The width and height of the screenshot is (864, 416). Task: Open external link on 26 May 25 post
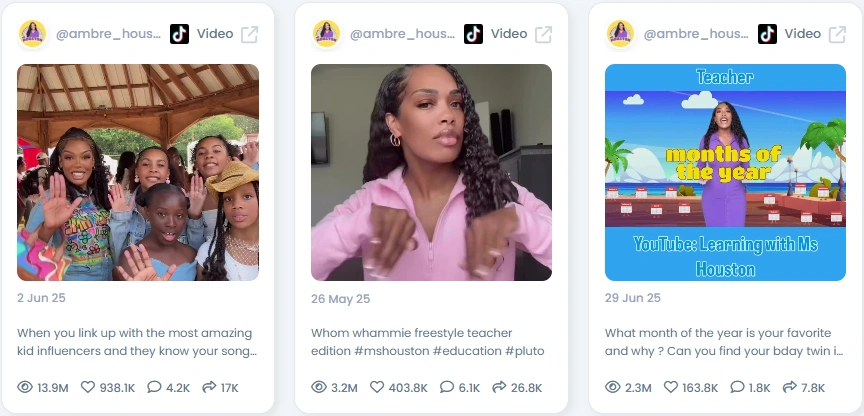point(543,34)
